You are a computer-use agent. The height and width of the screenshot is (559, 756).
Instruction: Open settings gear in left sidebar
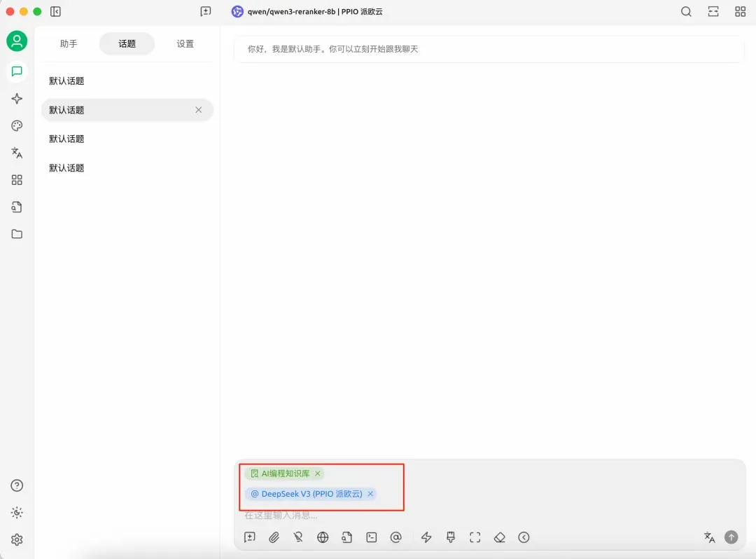17,539
